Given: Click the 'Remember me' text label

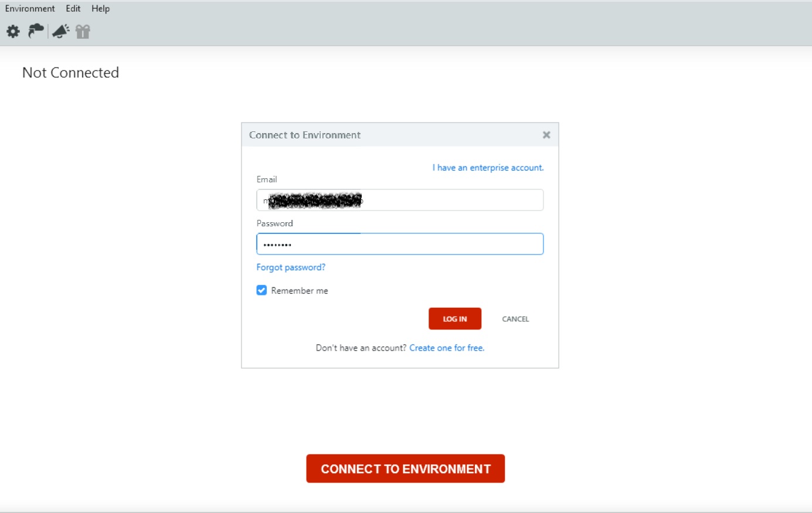Looking at the screenshot, I should pyautogui.click(x=299, y=291).
